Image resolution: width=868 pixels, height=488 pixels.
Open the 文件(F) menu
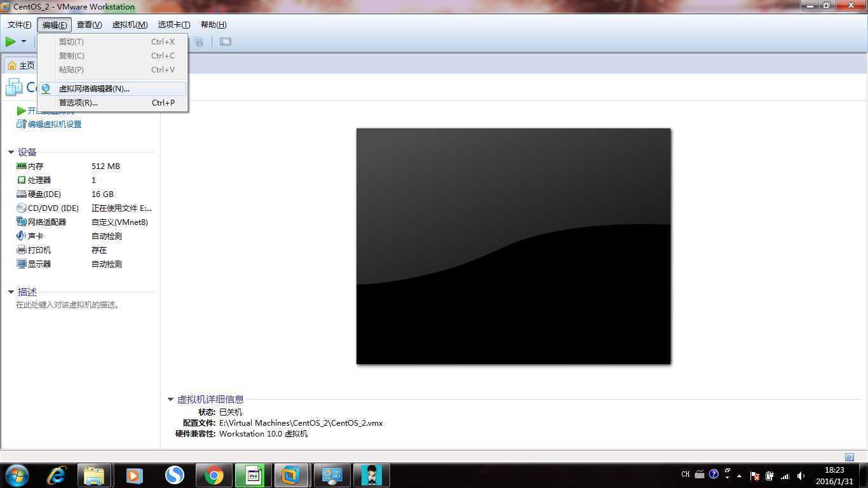tap(19, 25)
